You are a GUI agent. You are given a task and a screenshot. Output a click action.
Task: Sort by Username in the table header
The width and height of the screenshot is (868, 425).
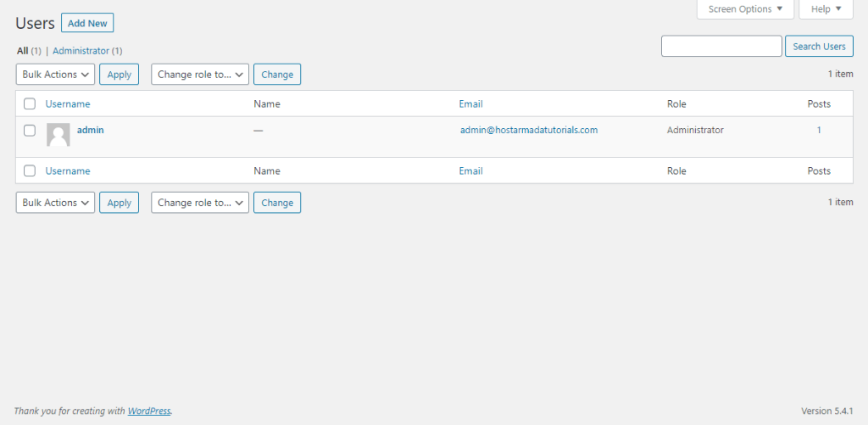point(68,104)
